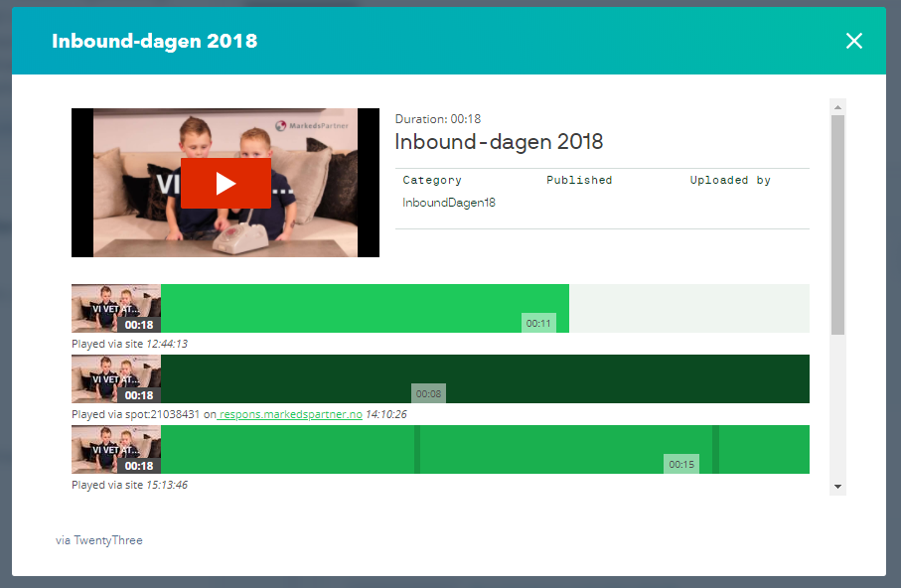Click the 00:08 playback marker

tap(429, 393)
